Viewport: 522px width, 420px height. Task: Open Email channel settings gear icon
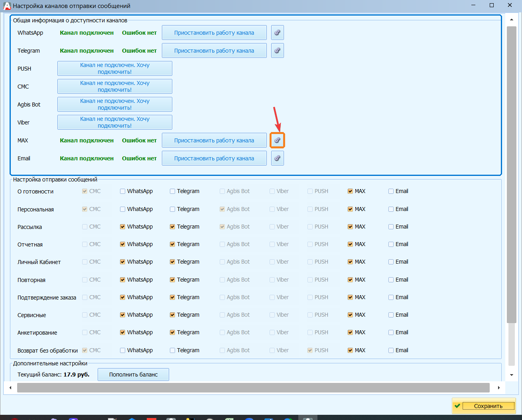click(278, 158)
